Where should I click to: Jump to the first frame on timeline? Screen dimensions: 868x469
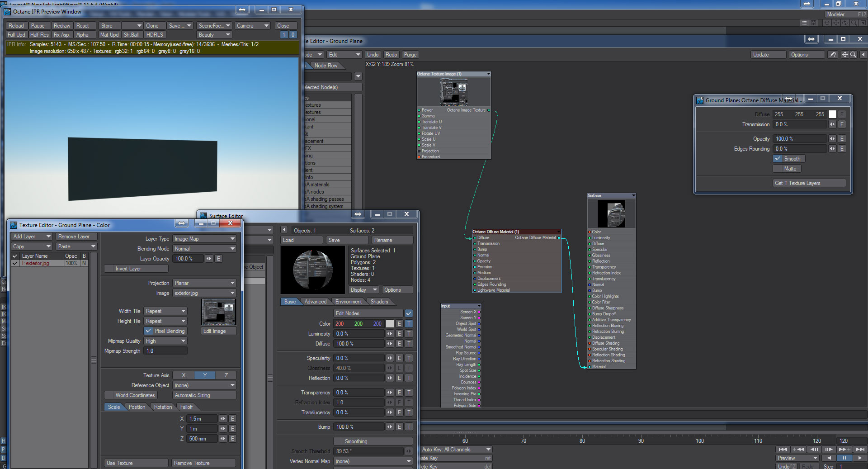tap(783, 449)
